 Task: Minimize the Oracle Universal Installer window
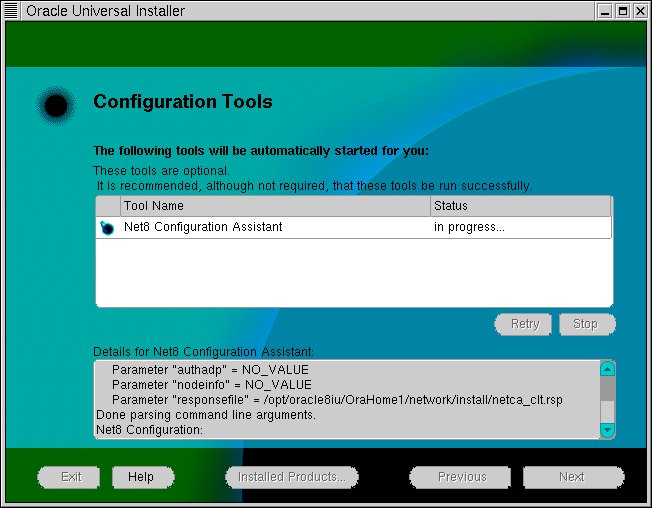(605, 11)
